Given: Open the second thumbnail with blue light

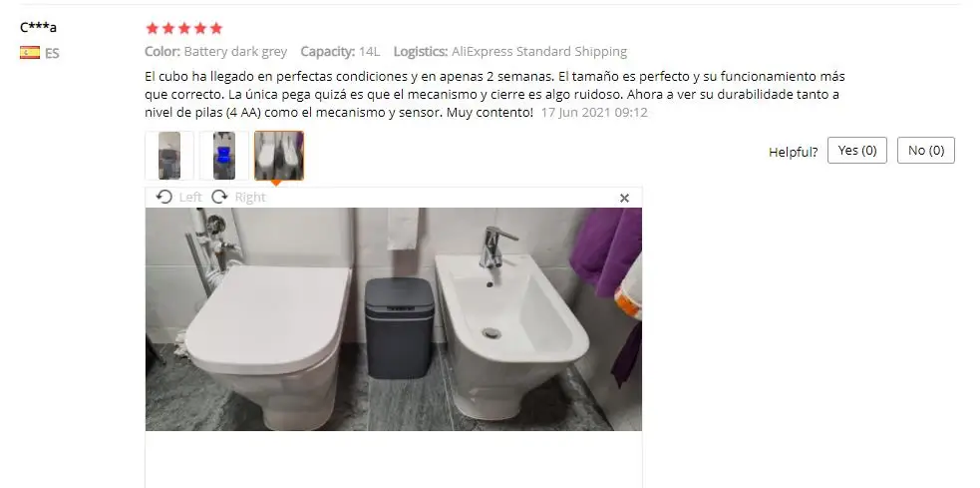Looking at the screenshot, I should pos(224,156).
